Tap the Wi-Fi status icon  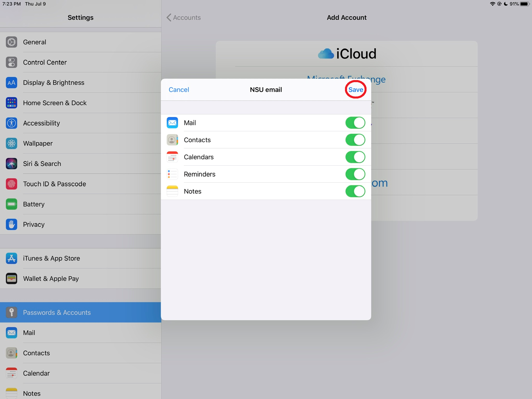click(x=492, y=4)
